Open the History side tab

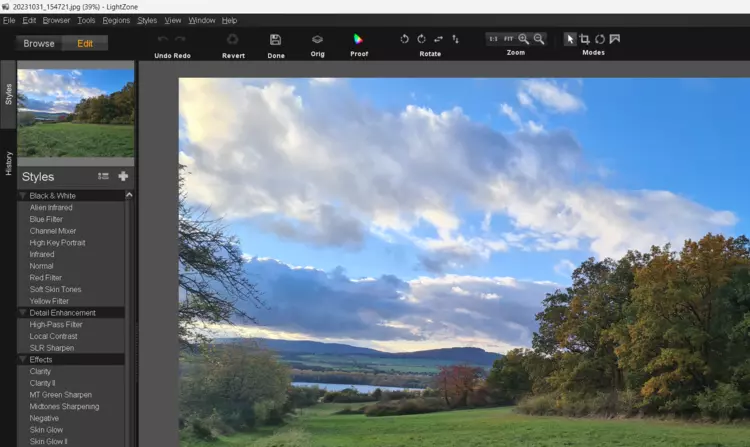coord(9,163)
